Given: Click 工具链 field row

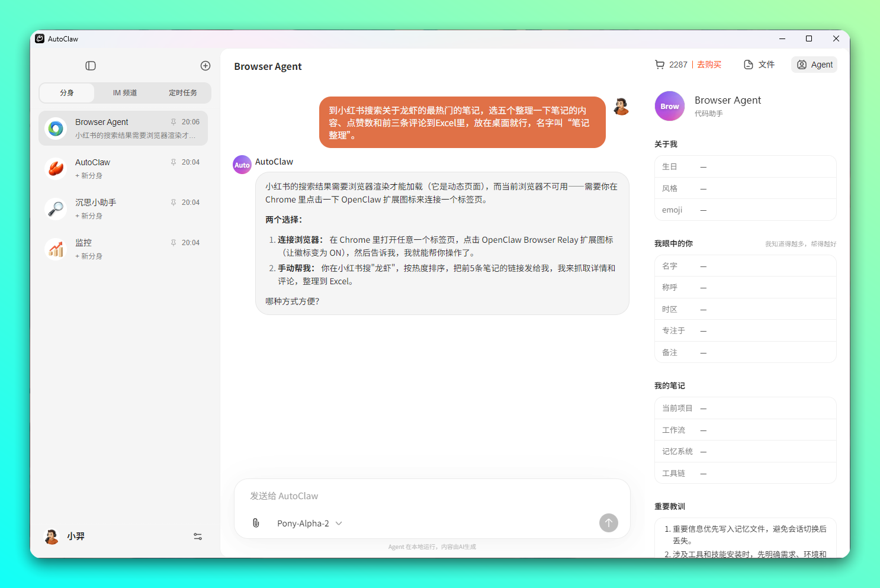Looking at the screenshot, I should click(x=746, y=474).
